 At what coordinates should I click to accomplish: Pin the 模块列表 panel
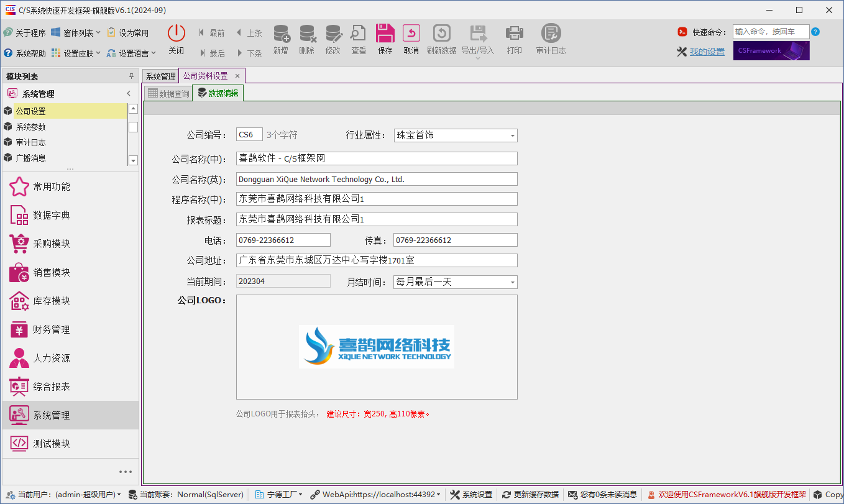pos(131,76)
